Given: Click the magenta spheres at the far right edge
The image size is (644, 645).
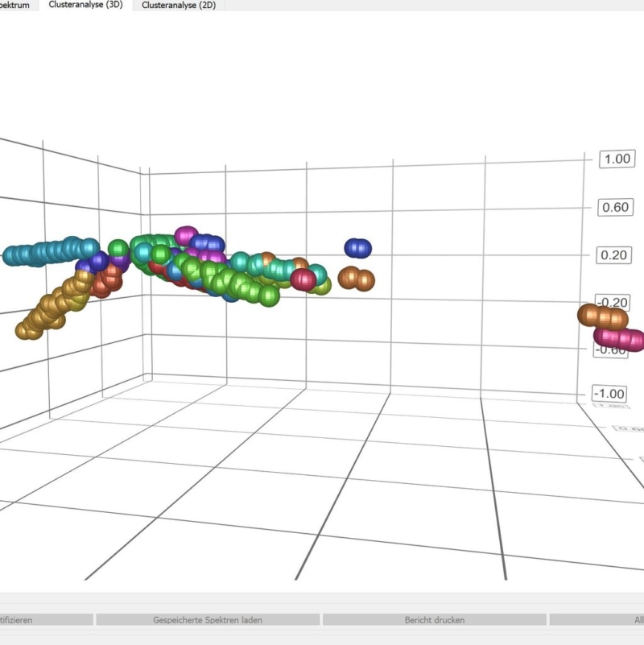Looking at the screenshot, I should 621,338.
